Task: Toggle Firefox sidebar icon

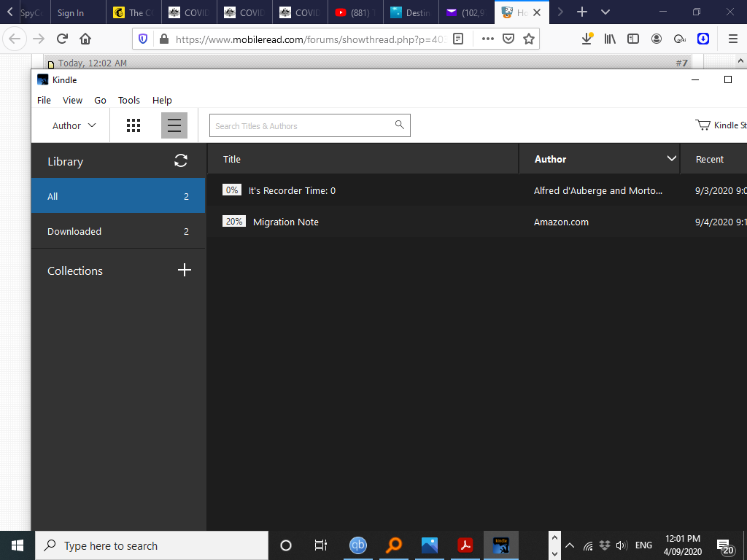Action: click(x=632, y=39)
